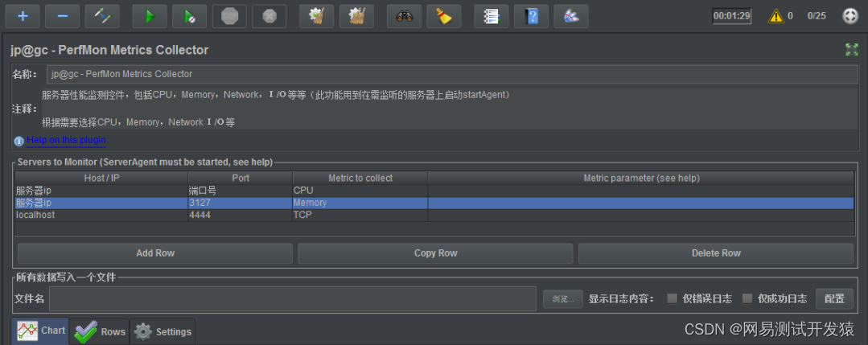Click the Clear All results icon
Image resolution: width=868 pixels, height=345 pixels.
point(356,16)
